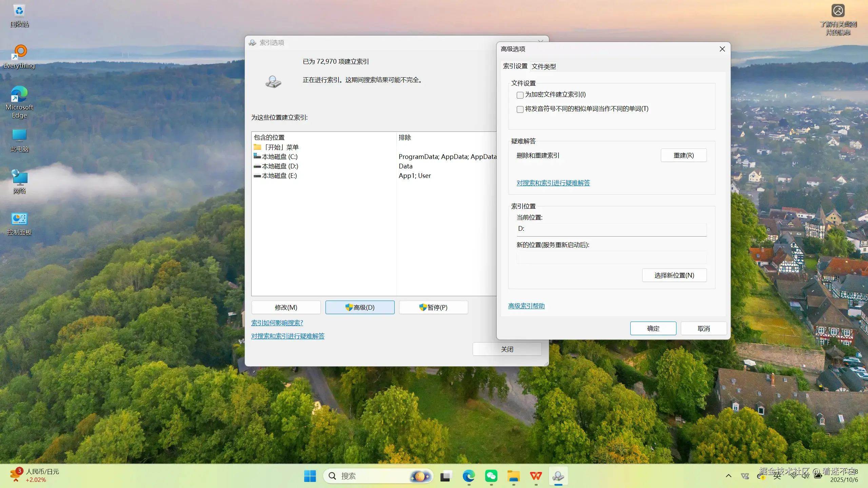Open the 高级索引帮助 link
Screen dimensions: 868x488
526,306
